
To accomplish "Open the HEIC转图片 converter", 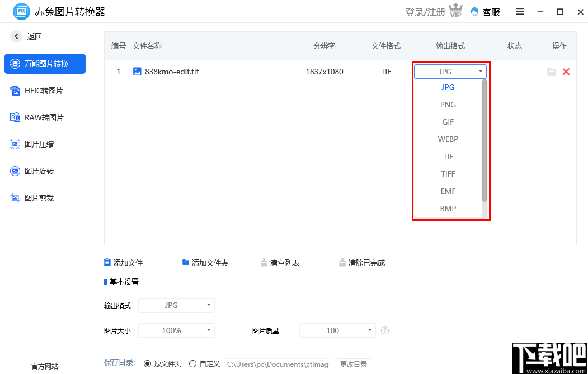I will coord(45,91).
